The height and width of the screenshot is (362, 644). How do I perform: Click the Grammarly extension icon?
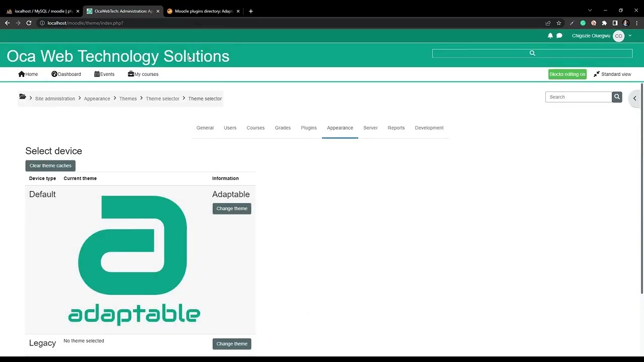point(583,23)
